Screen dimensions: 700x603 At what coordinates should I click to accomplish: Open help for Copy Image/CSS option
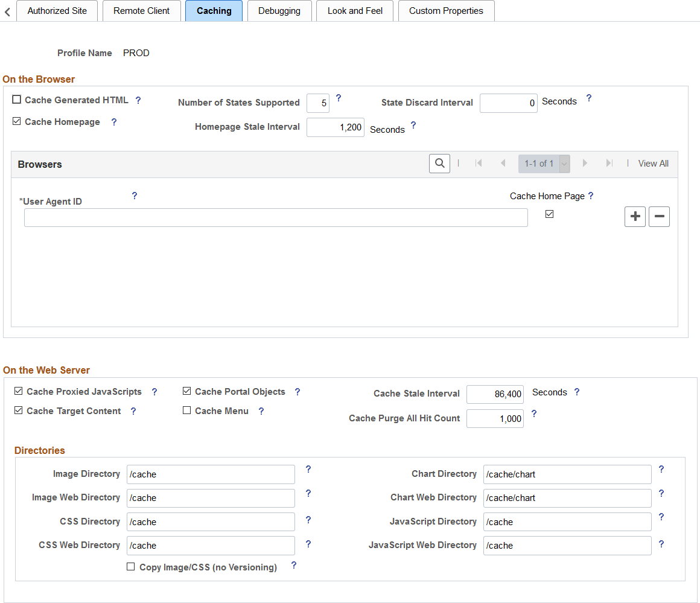click(x=294, y=565)
